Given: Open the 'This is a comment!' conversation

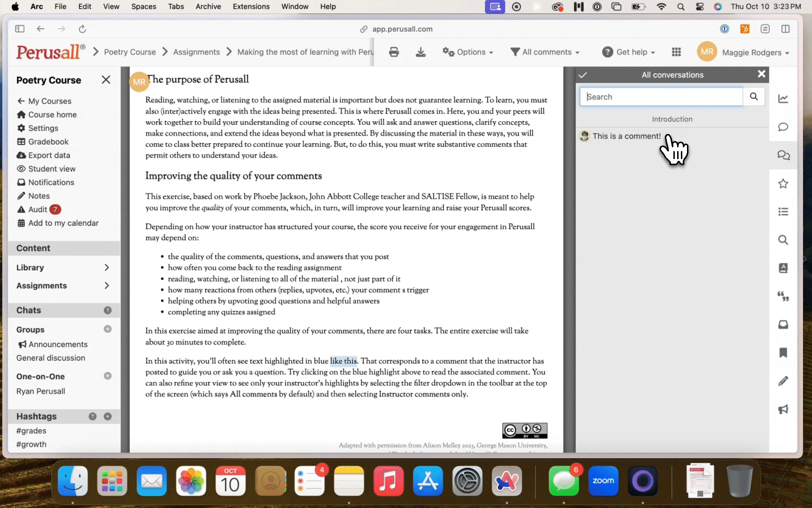Looking at the screenshot, I should point(626,136).
